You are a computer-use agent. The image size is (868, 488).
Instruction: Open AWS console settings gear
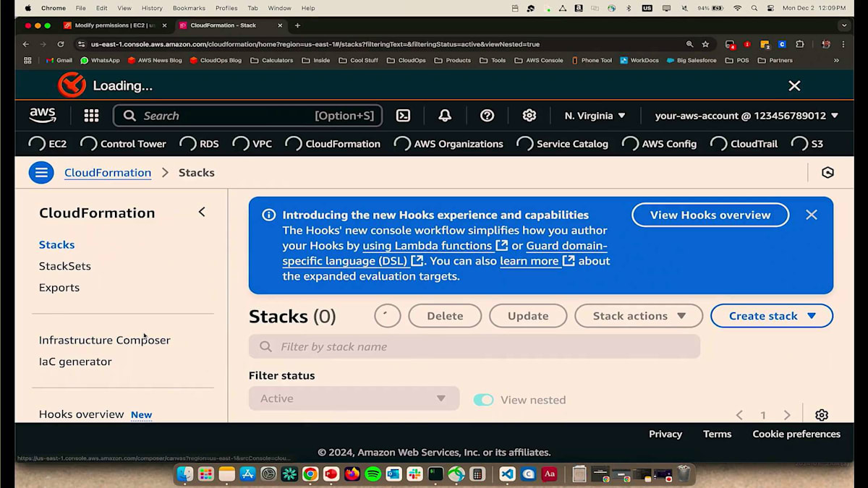click(529, 116)
